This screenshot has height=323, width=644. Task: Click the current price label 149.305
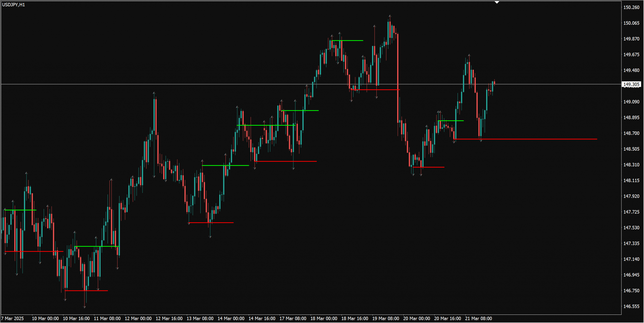631,84
